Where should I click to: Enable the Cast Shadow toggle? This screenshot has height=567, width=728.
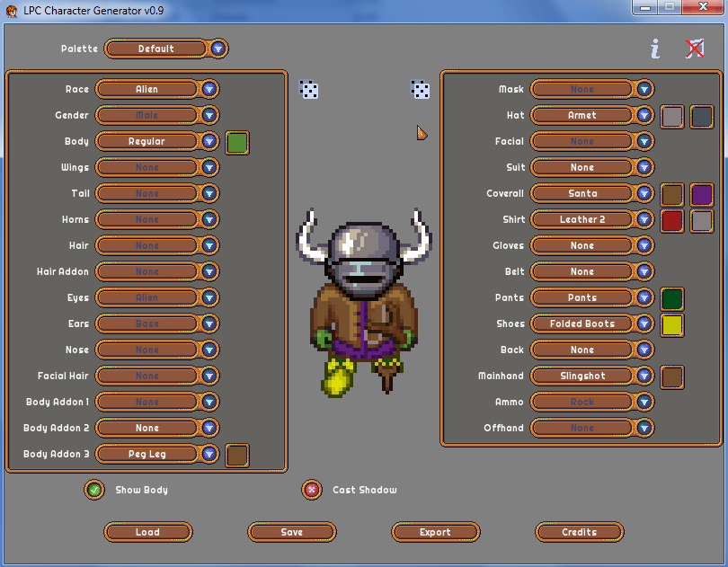(x=312, y=490)
